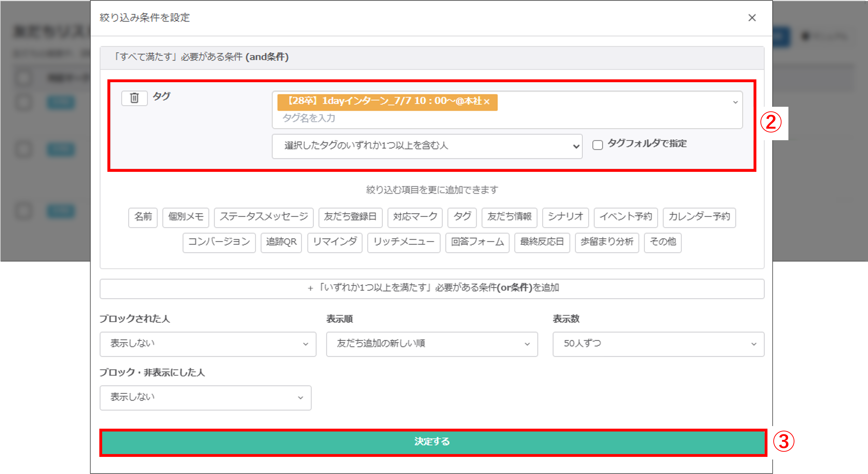
Task: Open 選択したタグのいずれか1つ以上を含む人 dropdown
Action: (427, 146)
